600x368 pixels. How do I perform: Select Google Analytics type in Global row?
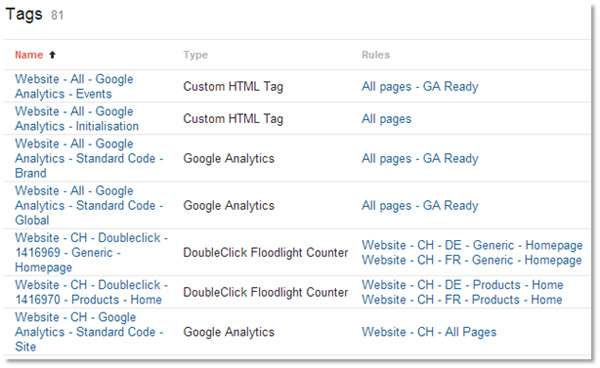tap(229, 205)
